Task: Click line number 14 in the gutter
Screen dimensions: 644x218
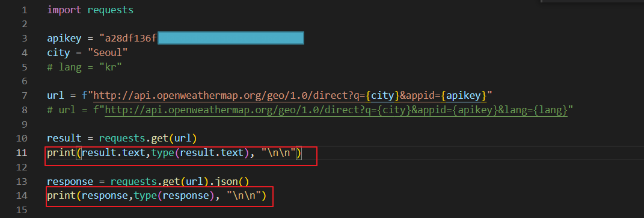Action: coord(22,196)
